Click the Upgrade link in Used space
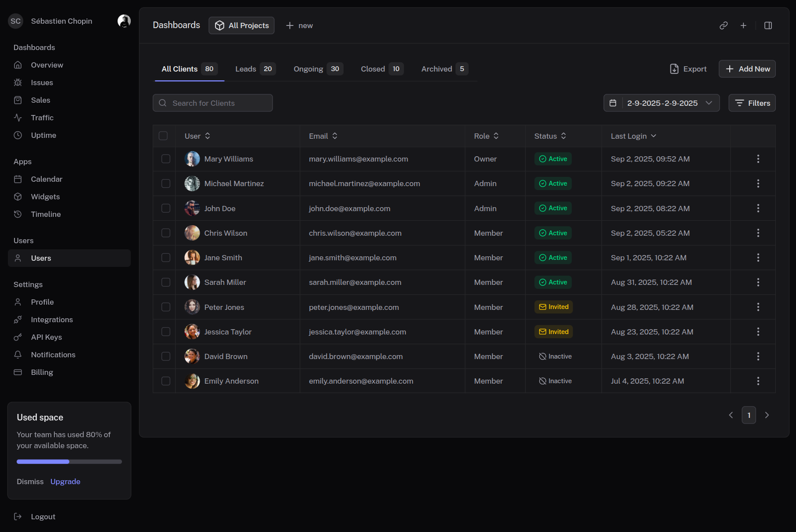 pos(65,482)
